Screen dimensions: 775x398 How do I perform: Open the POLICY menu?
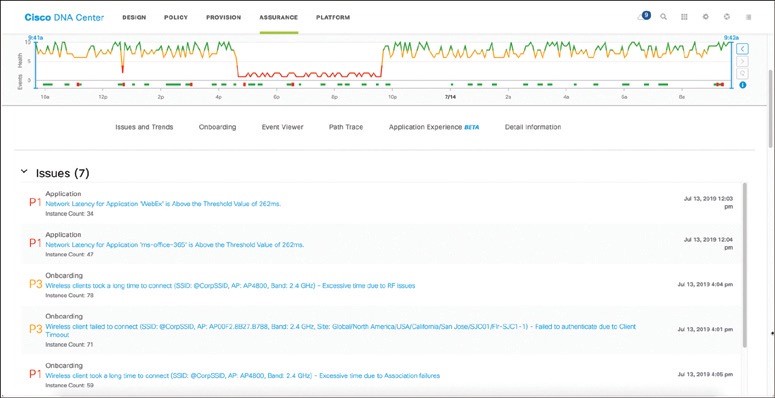176,17
